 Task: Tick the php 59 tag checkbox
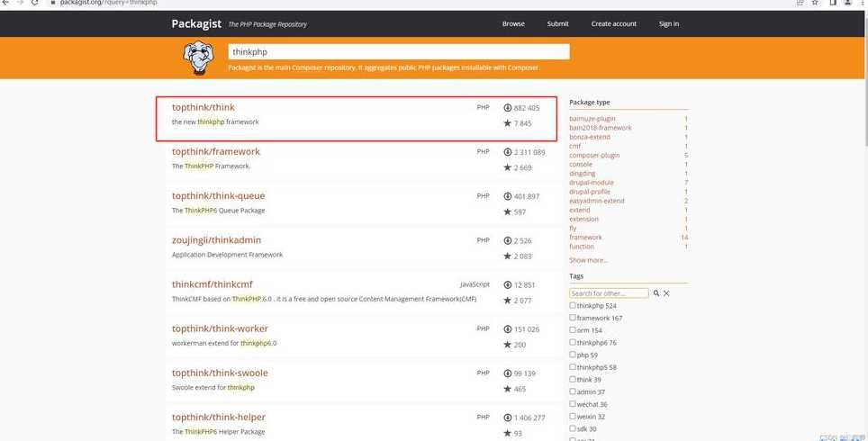[x=573, y=355]
